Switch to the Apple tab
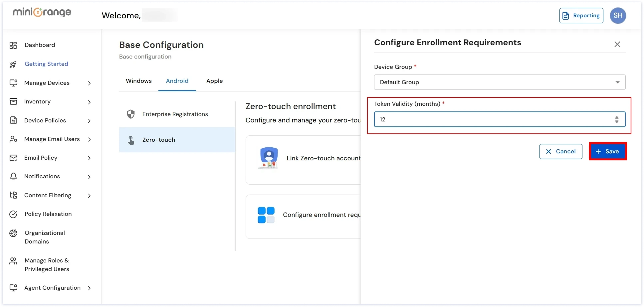 [x=214, y=81]
